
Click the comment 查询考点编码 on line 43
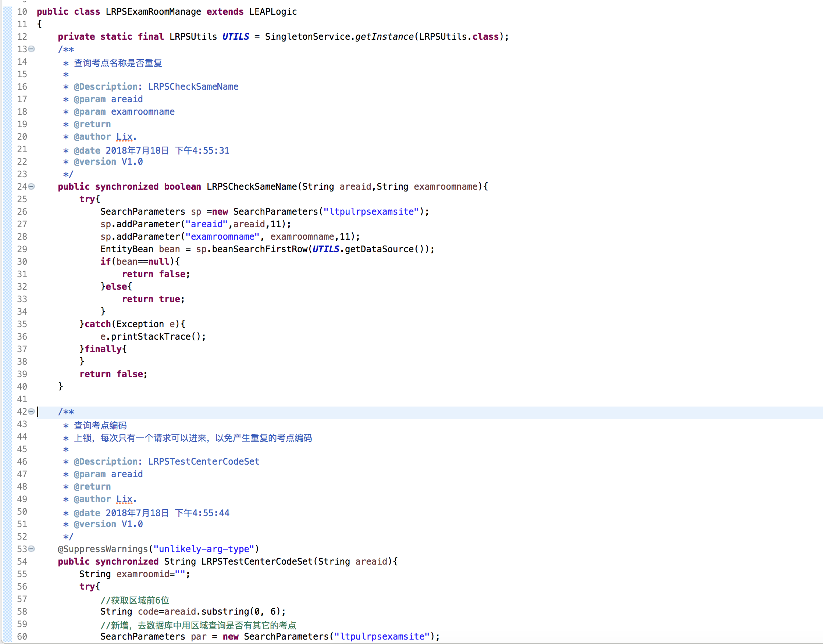coord(100,425)
